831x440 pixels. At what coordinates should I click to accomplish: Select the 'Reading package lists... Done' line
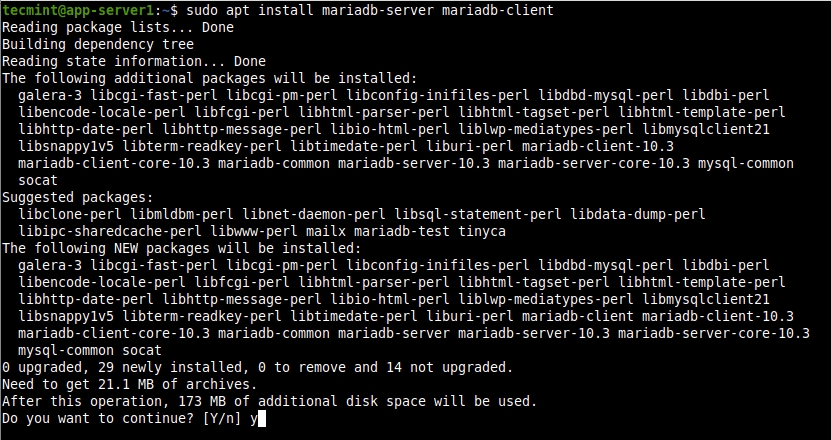118,28
